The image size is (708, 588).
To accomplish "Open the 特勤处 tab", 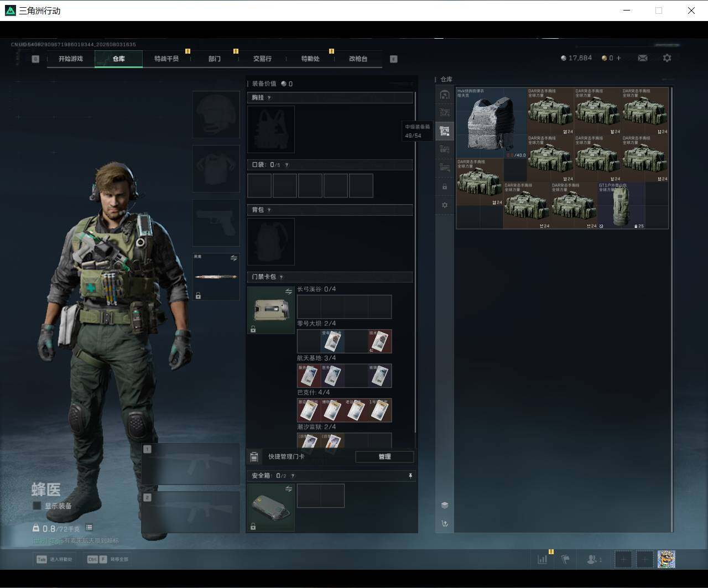I will pos(310,59).
